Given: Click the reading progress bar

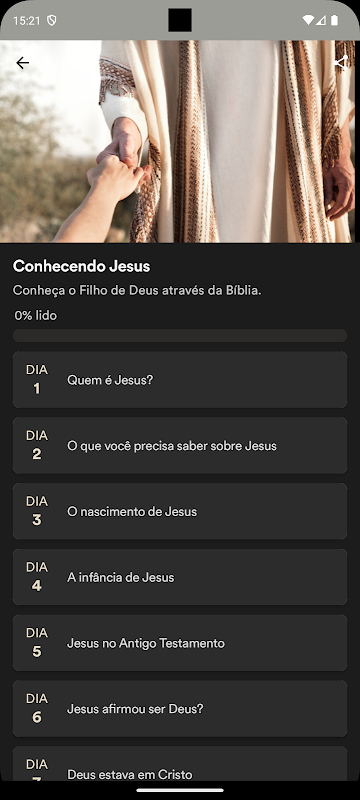Looking at the screenshot, I should pos(180,335).
